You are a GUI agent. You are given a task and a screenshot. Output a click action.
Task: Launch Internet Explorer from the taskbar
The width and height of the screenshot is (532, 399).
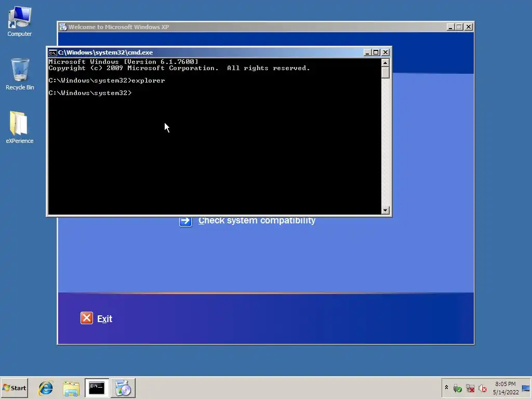pos(46,388)
